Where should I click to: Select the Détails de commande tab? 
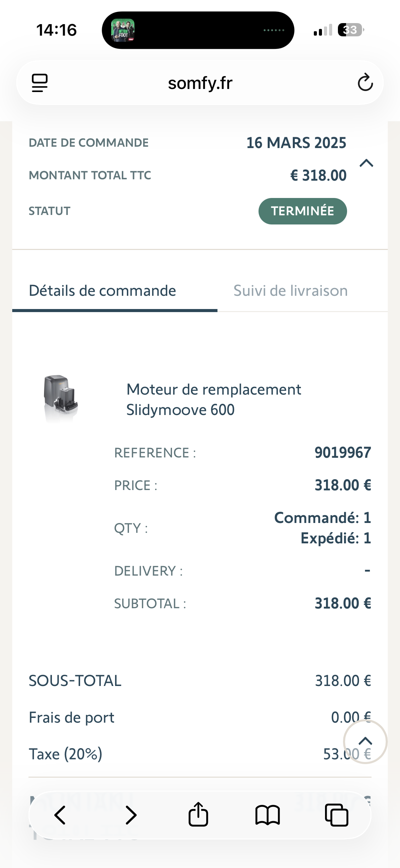point(102,291)
